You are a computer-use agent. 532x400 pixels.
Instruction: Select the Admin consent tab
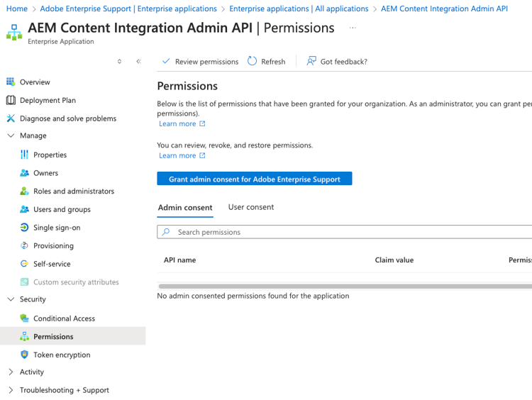pos(185,208)
